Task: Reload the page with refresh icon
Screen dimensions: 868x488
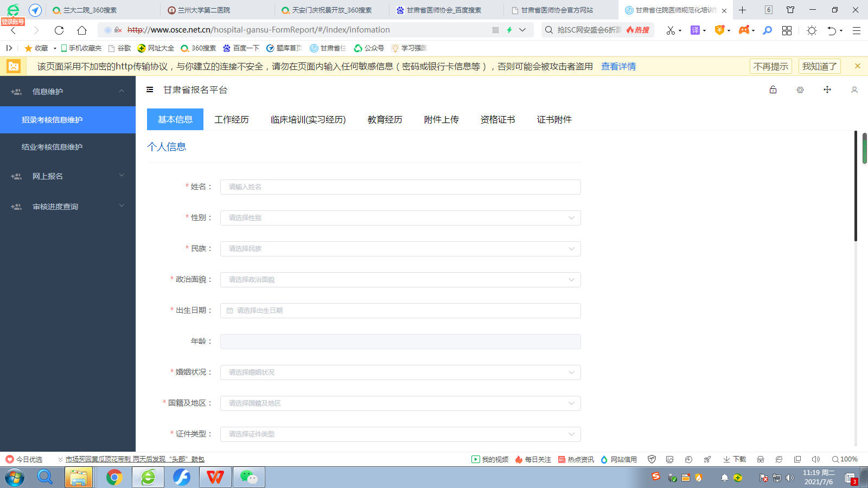Action: coord(59,30)
